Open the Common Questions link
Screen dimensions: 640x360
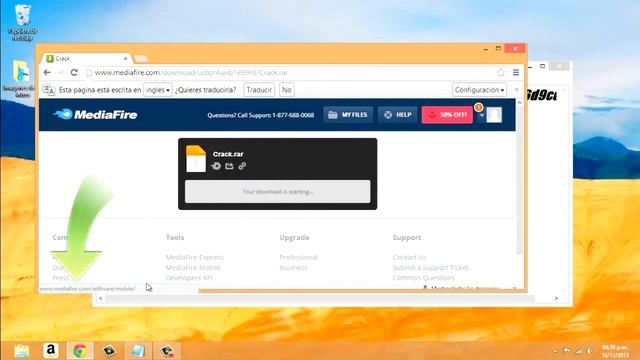424,278
